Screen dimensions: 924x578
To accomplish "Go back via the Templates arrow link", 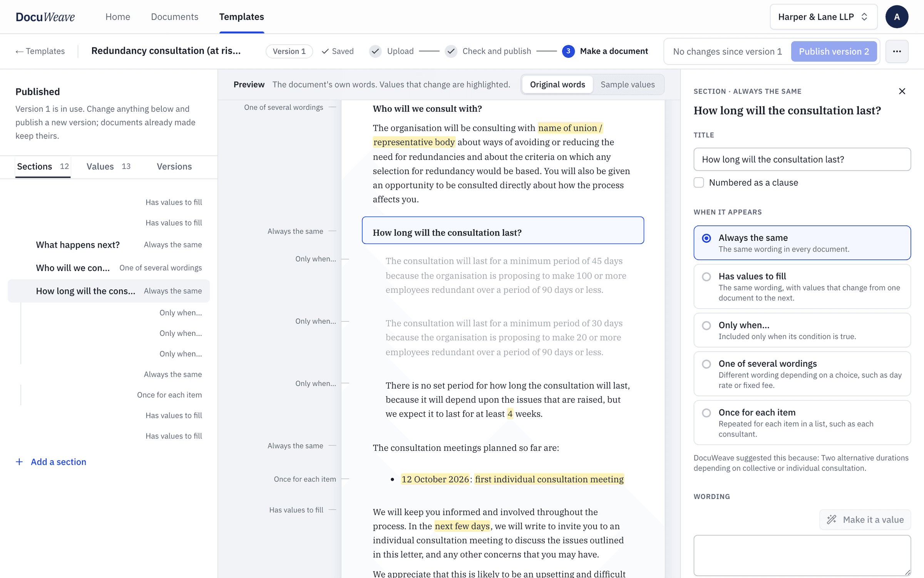I will (x=40, y=51).
